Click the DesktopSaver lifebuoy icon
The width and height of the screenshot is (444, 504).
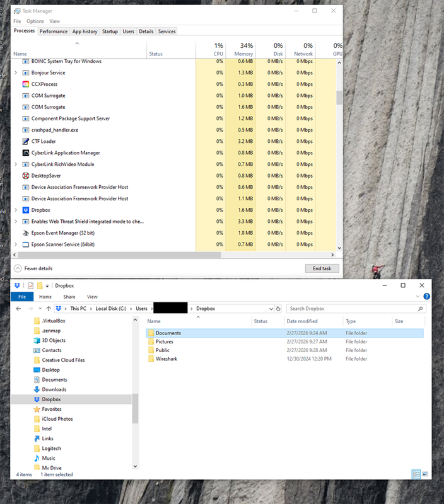point(26,176)
